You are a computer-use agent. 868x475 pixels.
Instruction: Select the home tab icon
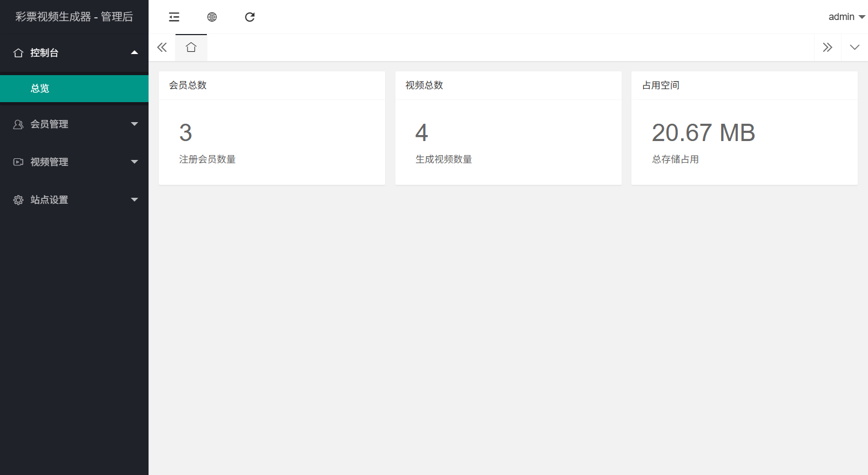coord(191,48)
